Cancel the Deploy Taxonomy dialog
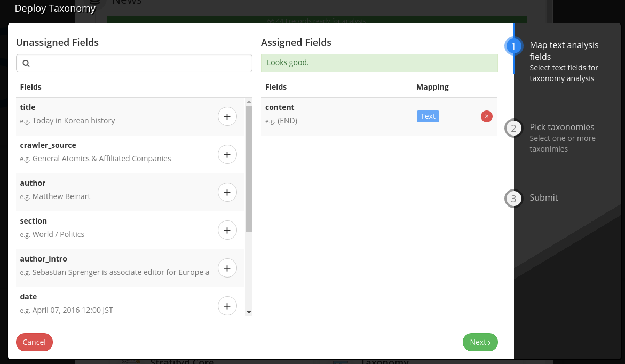 [x=34, y=342]
